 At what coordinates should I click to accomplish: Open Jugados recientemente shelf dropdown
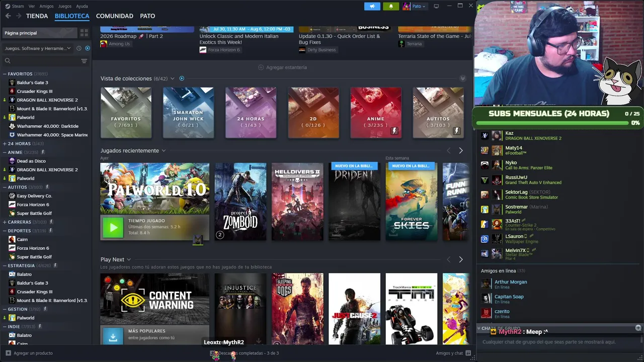[x=164, y=151]
